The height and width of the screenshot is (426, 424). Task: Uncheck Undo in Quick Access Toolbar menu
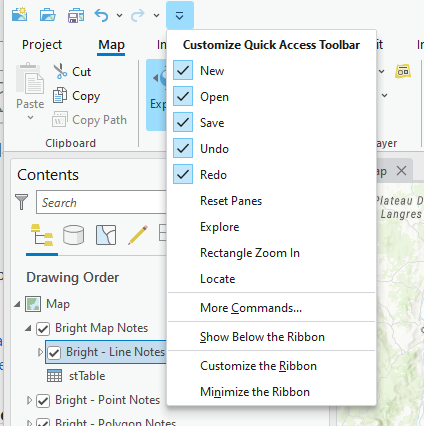[183, 148]
